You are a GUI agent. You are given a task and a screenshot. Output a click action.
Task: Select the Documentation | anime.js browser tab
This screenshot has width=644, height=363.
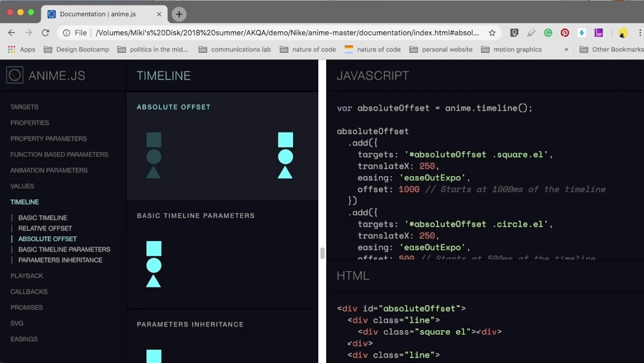coord(105,14)
